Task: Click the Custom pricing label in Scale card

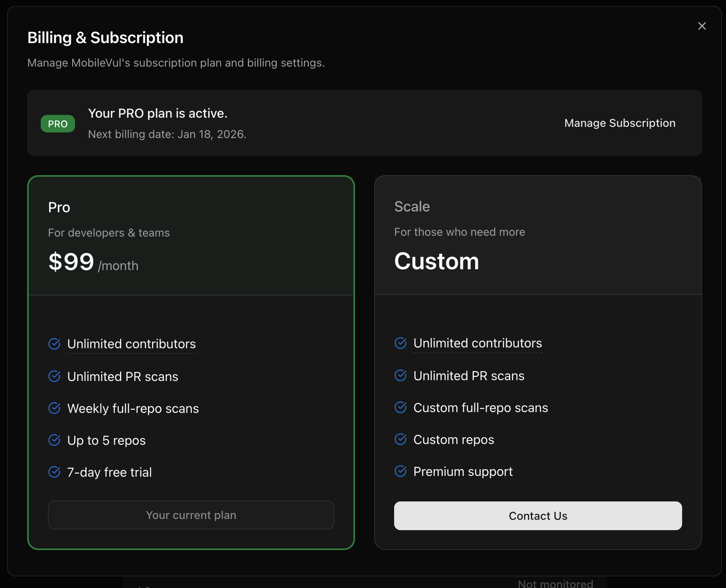Action: pyautogui.click(x=436, y=261)
